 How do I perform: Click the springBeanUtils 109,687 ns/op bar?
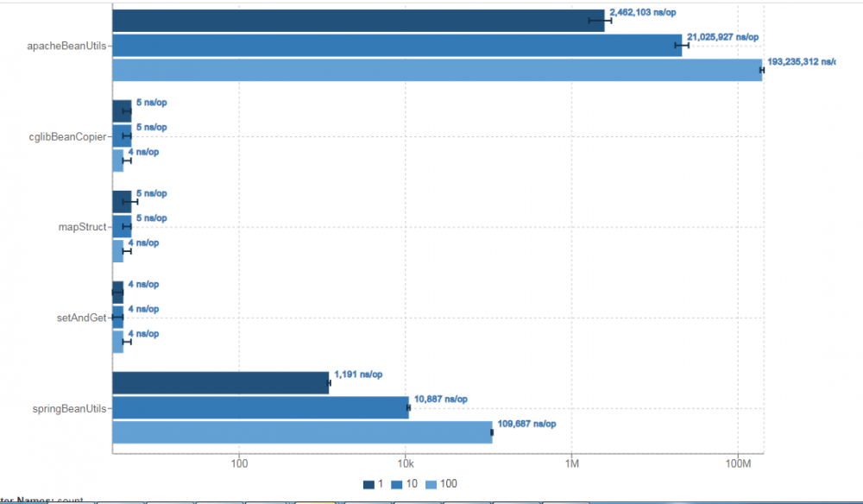(303, 432)
